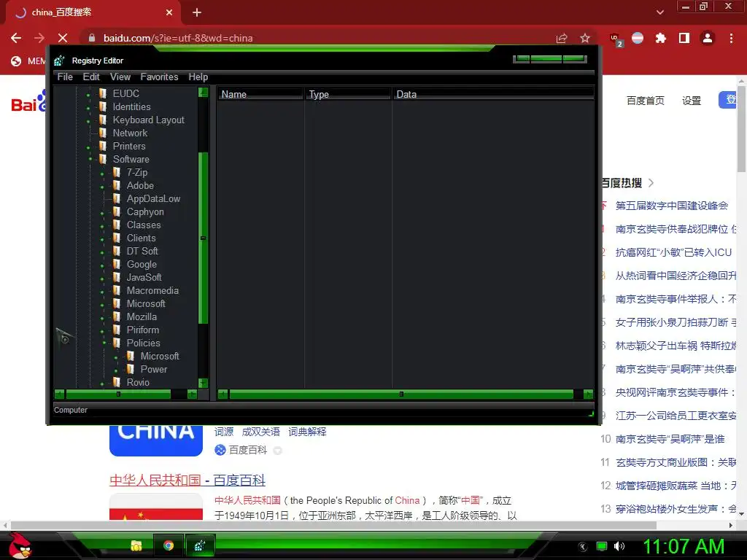Click the Type column header
This screenshot has height=560, width=747.
point(348,94)
